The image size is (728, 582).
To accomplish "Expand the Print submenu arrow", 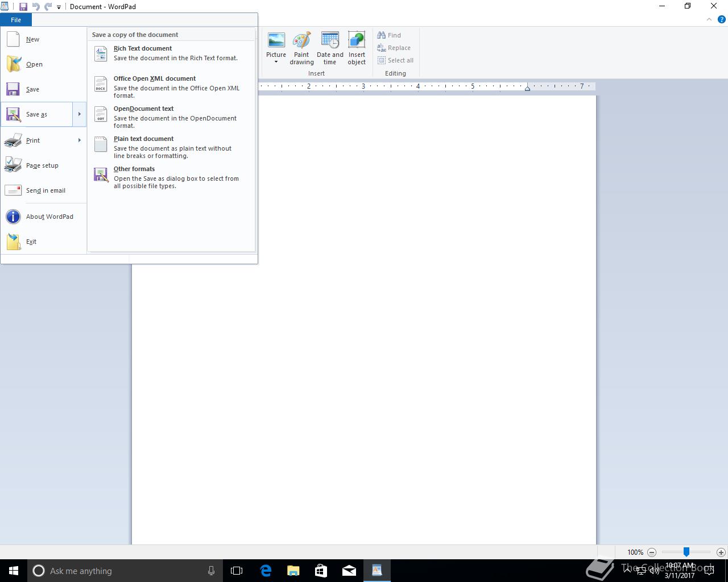I will pyautogui.click(x=79, y=140).
